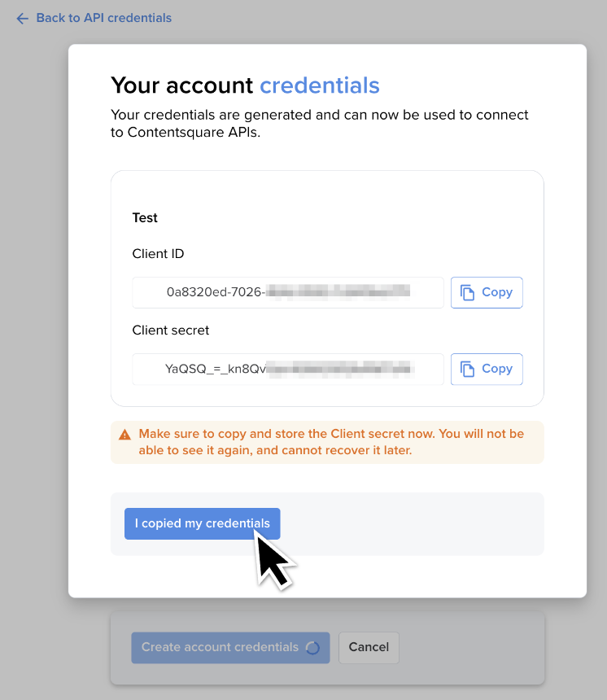Click the Copy button for Client secret
607x700 pixels.
click(487, 369)
